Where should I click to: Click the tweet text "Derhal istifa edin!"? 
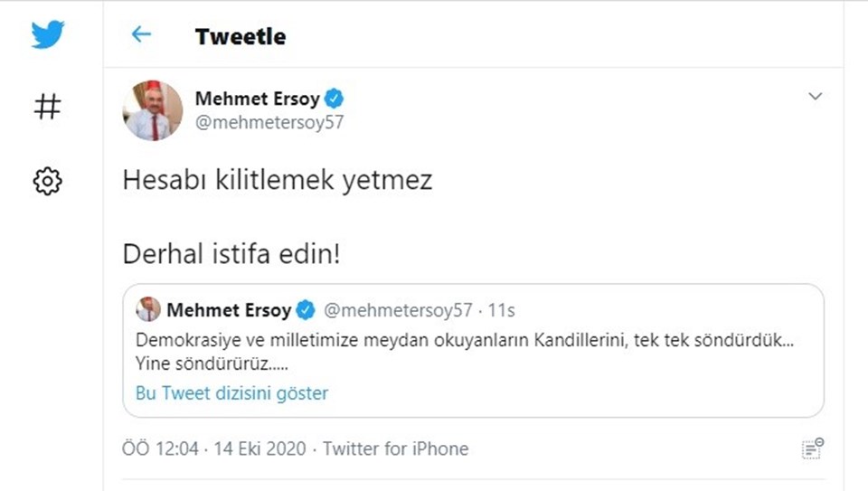pyautogui.click(x=231, y=254)
